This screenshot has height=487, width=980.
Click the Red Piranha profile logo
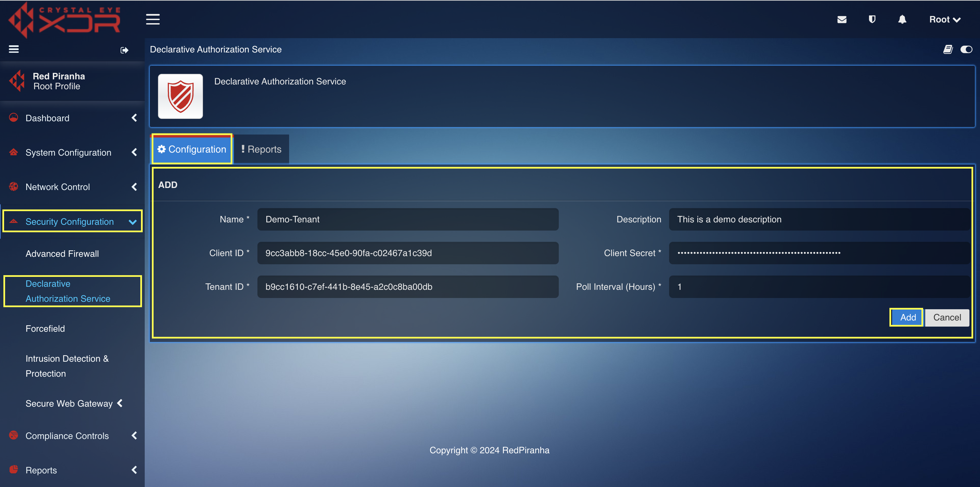pyautogui.click(x=17, y=81)
